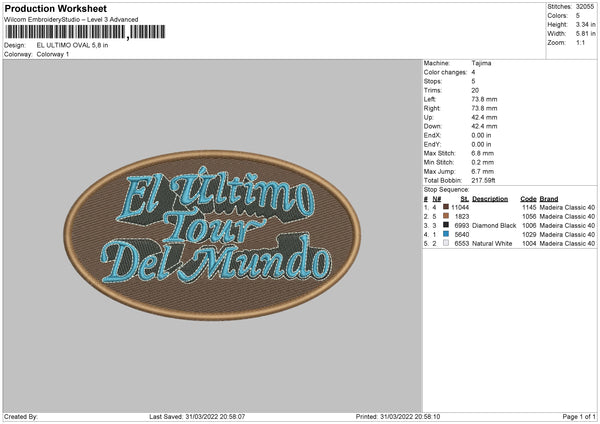Click the Left value '73.8 mm'
This screenshot has width=600, height=424.
[484, 99]
